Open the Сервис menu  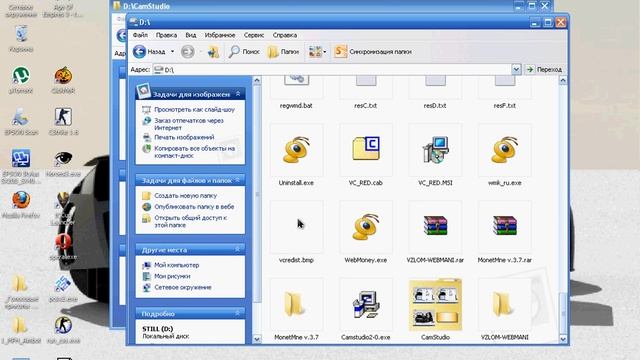coord(253,35)
